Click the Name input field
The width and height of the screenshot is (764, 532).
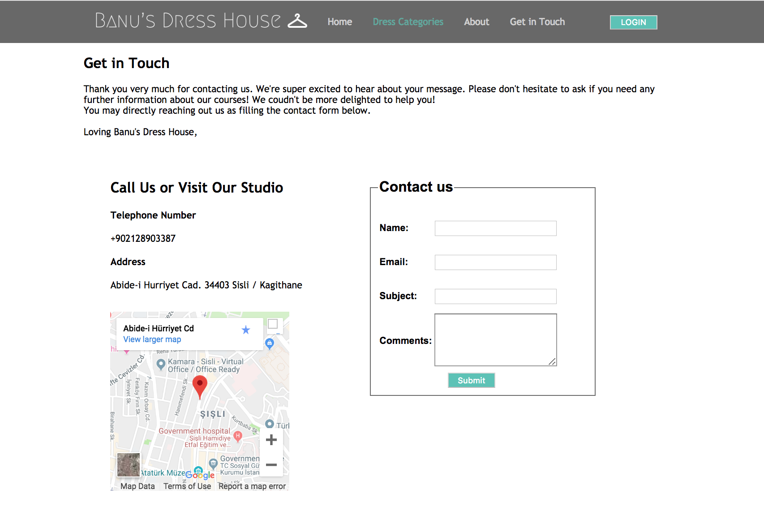coord(495,228)
